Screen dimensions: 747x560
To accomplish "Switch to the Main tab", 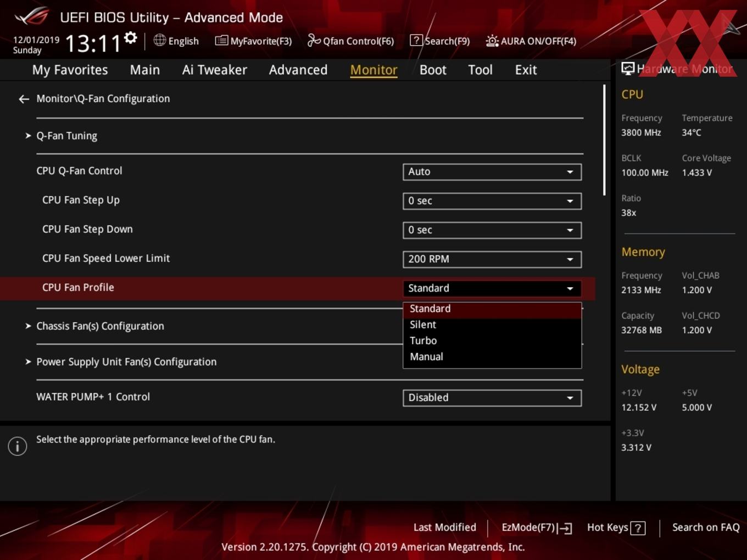I will (145, 70).
